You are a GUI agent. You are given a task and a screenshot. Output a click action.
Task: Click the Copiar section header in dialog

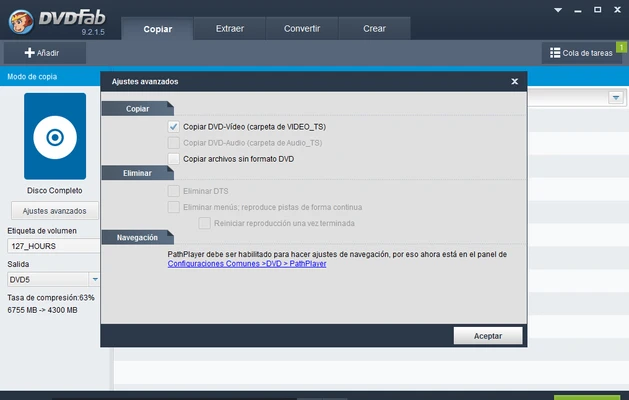[x=138, y=109]
